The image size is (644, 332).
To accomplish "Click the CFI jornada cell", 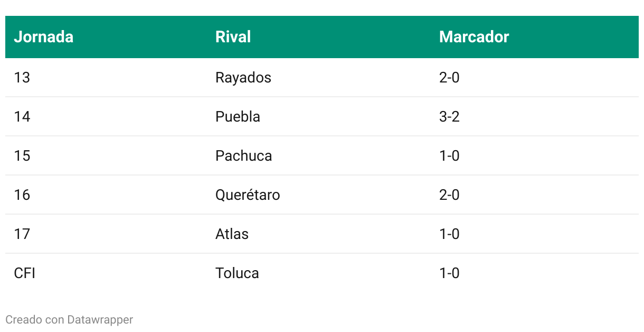I will (24, 273).
